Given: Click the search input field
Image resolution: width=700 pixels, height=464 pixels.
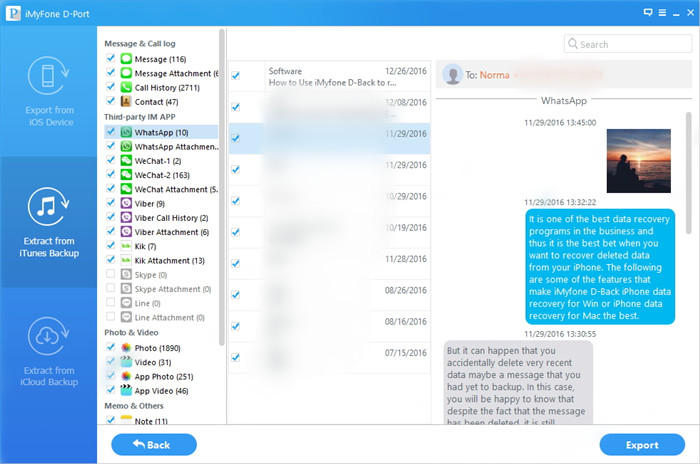Looking at the screenshot, I should (628, 44).
